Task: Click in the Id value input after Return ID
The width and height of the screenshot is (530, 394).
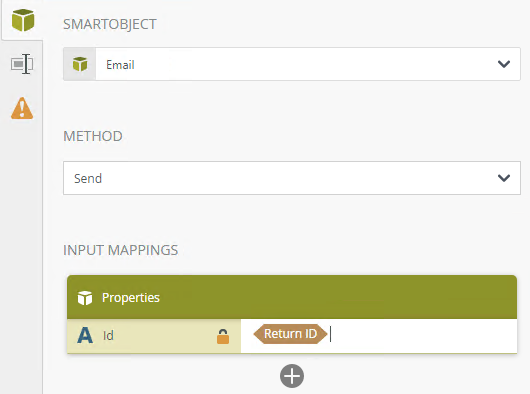Action: (x=423, y=336)
